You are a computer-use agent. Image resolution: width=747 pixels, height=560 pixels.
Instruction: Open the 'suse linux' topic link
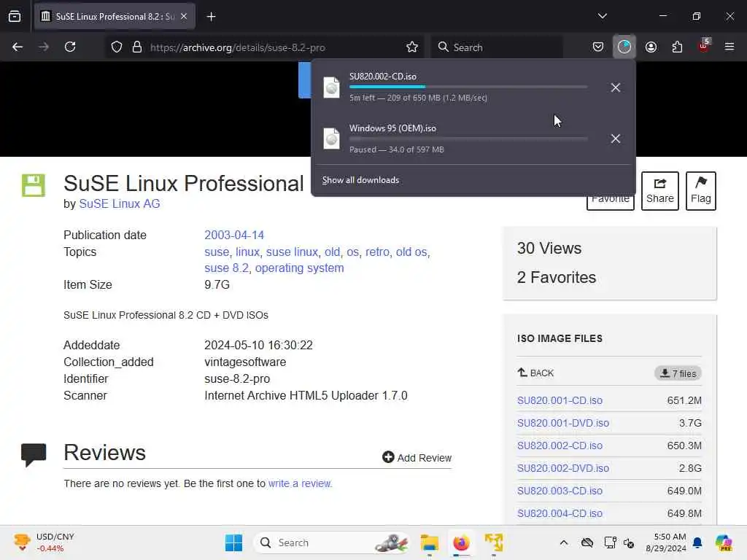click(292, 252)
